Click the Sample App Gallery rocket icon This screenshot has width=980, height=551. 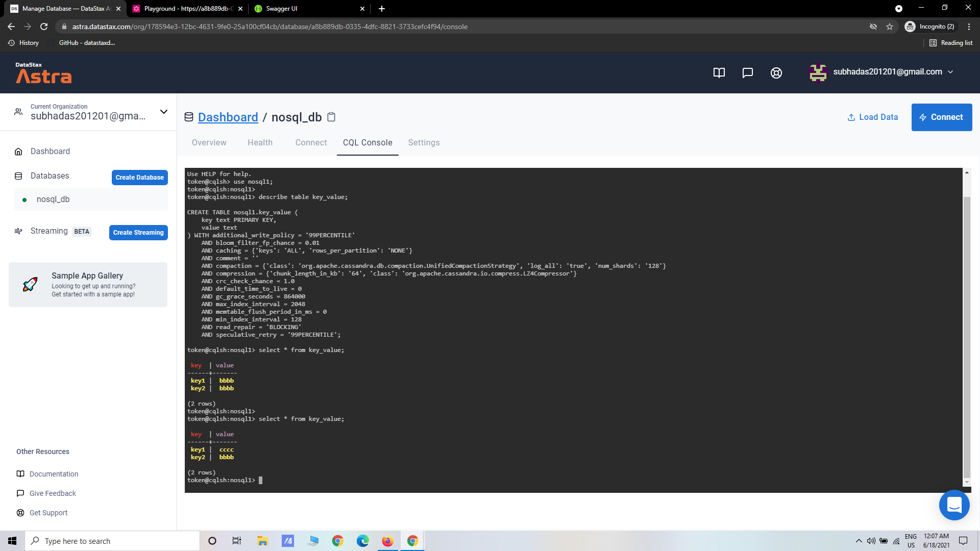pos(30,284)
